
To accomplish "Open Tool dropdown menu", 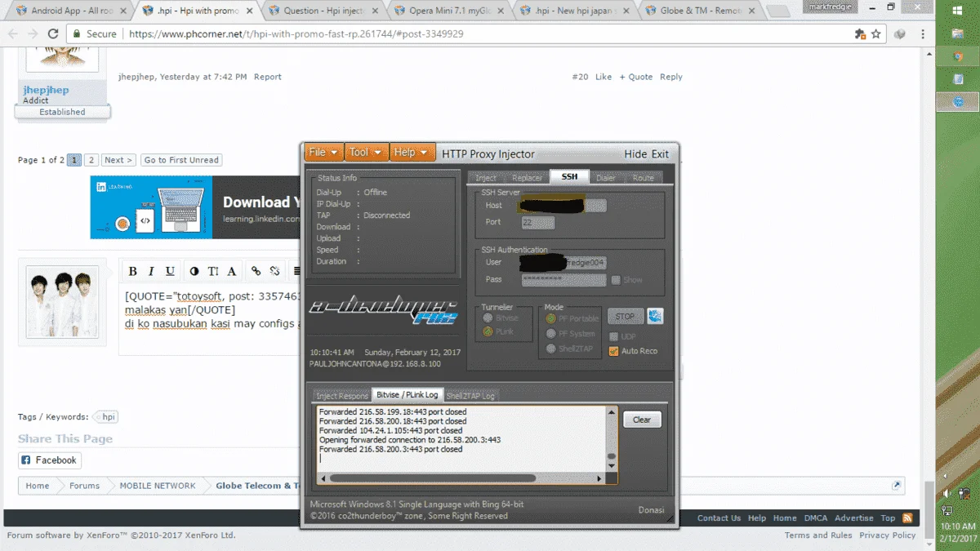I will coord(365,153).
